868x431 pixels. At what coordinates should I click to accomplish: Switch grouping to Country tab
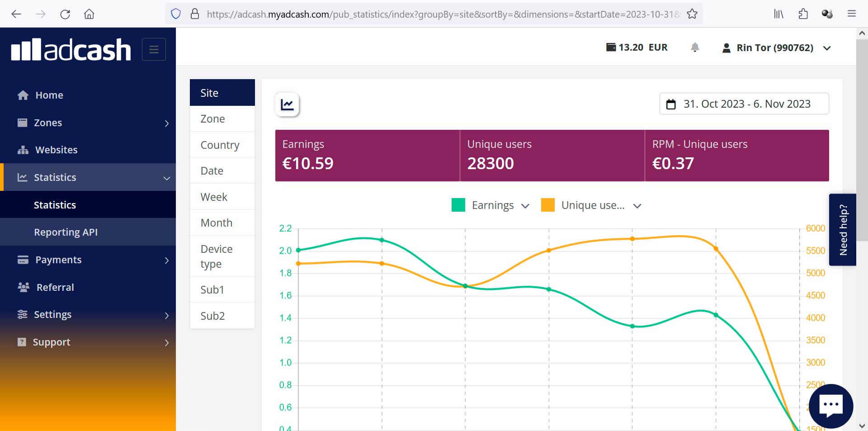pos(220,145)
